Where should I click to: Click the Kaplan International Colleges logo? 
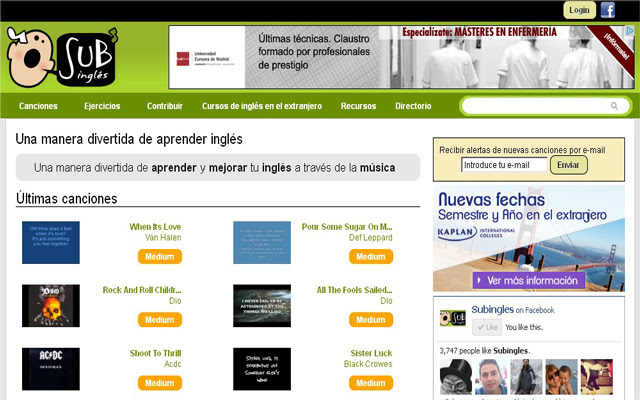pyautogui.click(x=476, y=233)
